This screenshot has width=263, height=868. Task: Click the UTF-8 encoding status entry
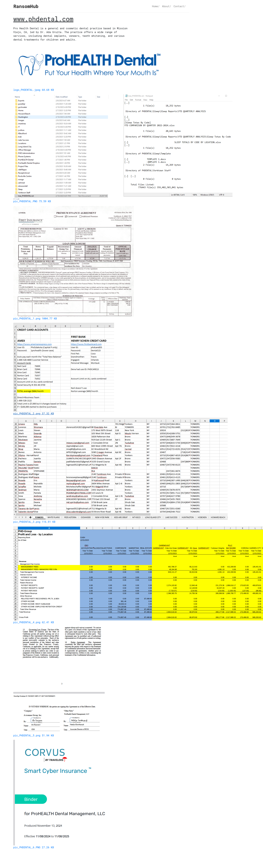coord(222,195)
